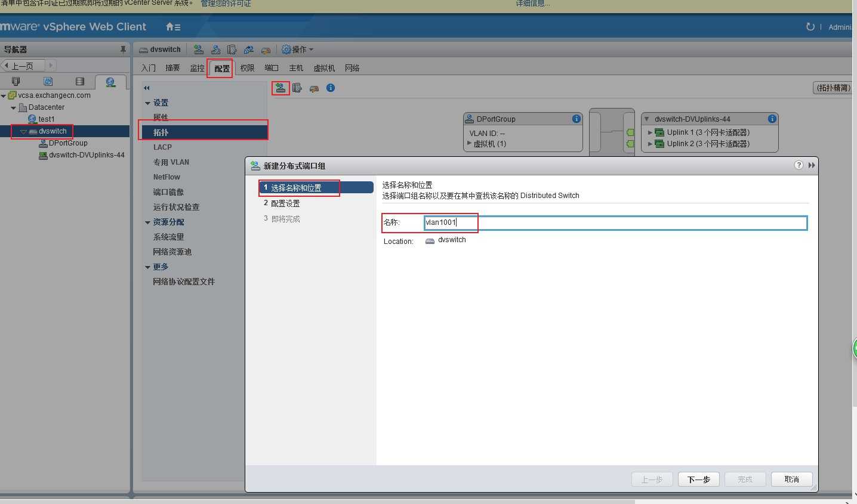Switch to Hosts and Clusters navigator tab
Image resolution: width=857 pixels, height=504 pixels.
[x=16, y=81]
